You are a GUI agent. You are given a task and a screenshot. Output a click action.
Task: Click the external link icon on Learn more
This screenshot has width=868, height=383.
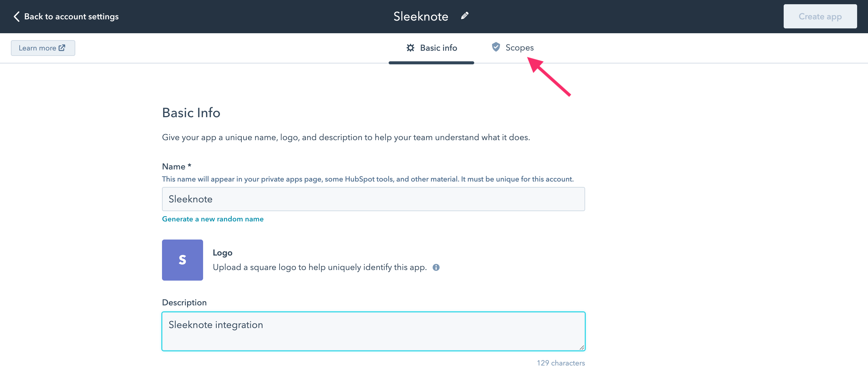pos(62,48)
